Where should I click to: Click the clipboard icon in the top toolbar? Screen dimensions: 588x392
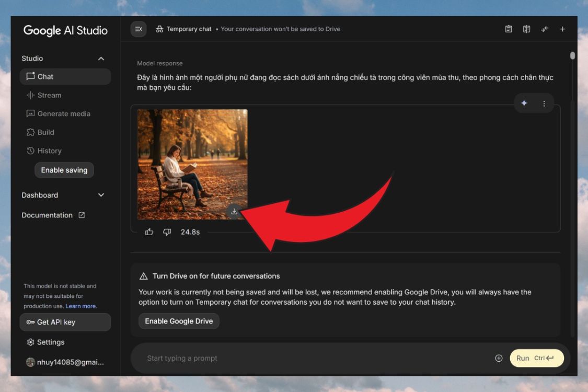click(x=509, y=29)
